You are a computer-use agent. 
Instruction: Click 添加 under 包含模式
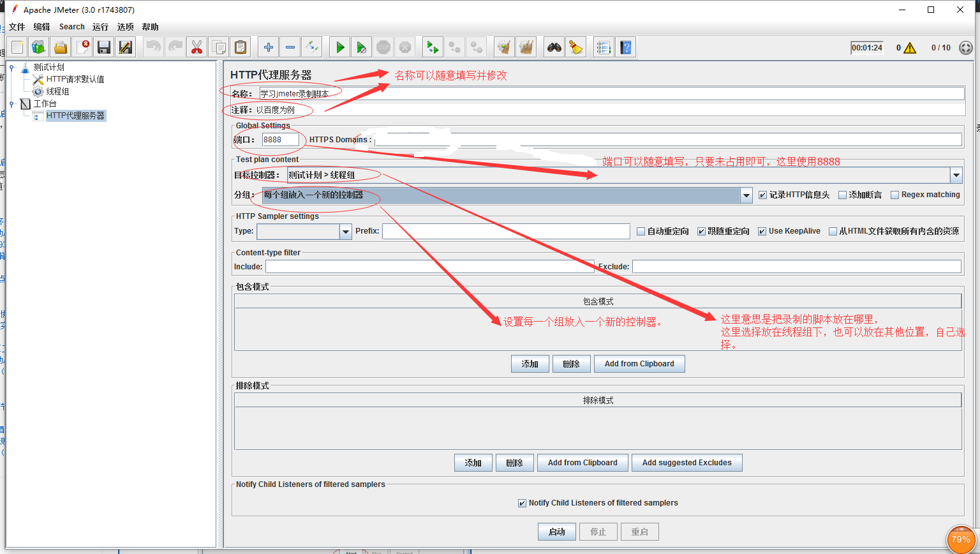(x=530, y=364)
